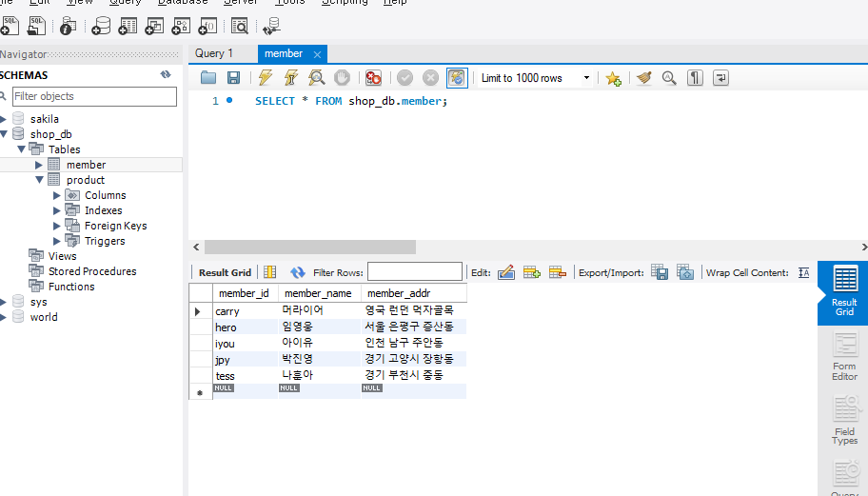The width and height of the screenshot is (868, 496).
Task: Click the Filter objects field
Action: (94, 96)
